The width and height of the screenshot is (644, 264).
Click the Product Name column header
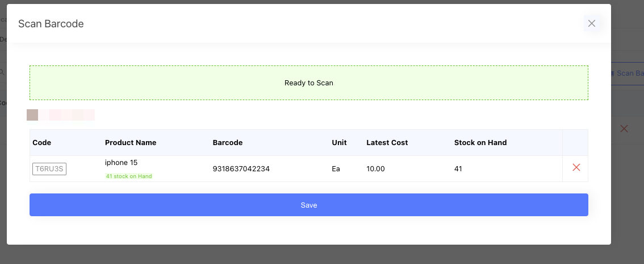(x=131, y=142)
